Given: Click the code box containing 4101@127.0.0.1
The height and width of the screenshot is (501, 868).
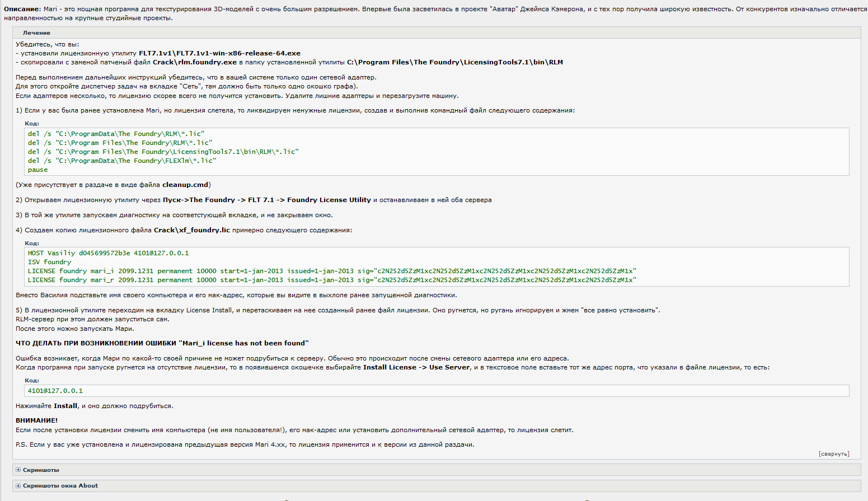Looking at the screenshot, I should tap(437, 391).
